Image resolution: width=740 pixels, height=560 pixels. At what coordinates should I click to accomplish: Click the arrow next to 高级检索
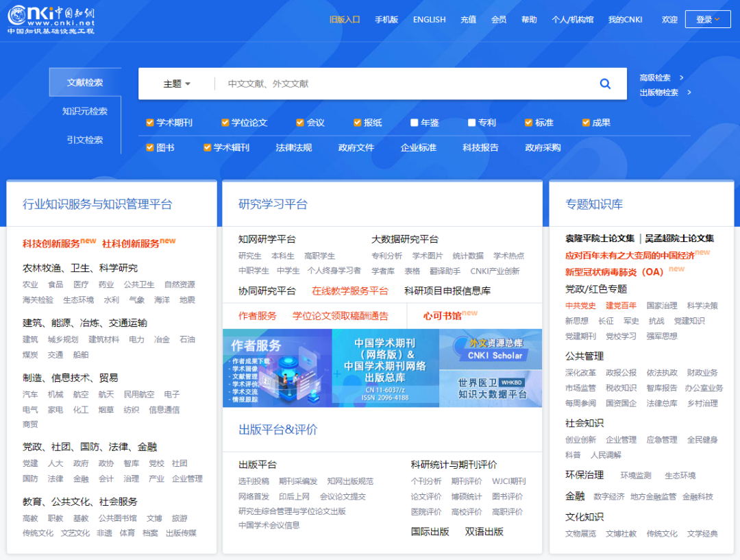(x=682, y=78)
